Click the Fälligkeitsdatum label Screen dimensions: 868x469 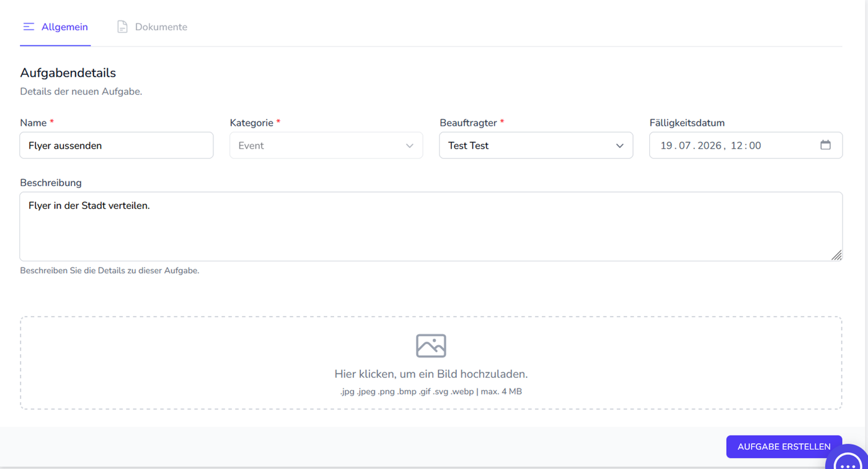click(687, 123)
